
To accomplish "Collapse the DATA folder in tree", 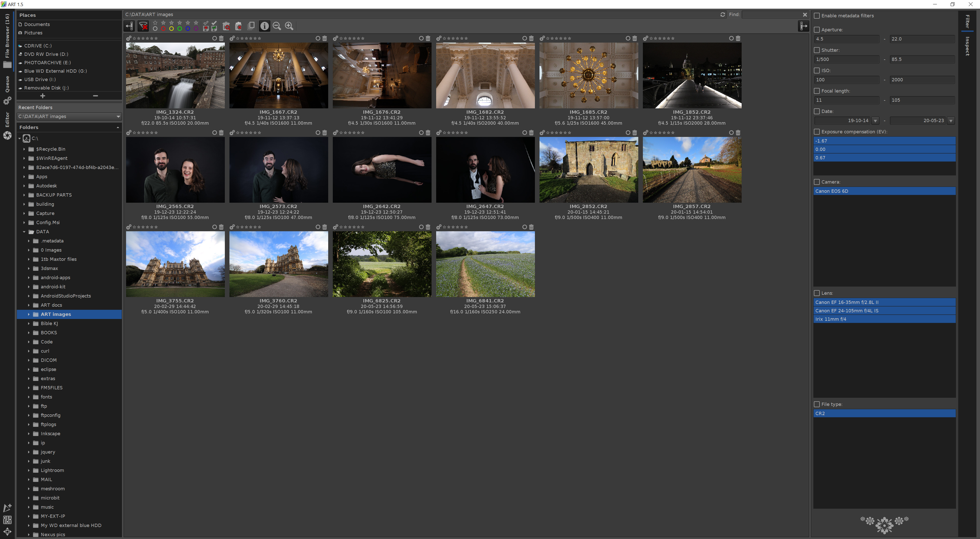I will 24,232.
